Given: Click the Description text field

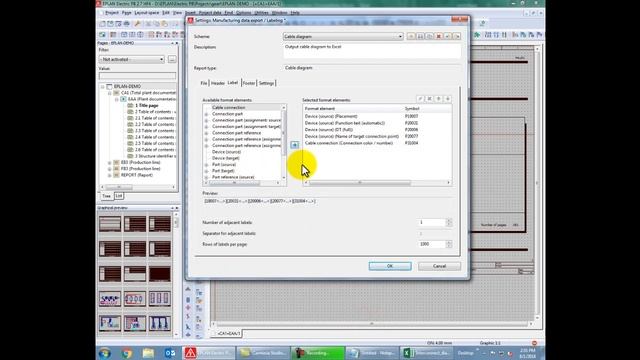Looking at the screenshot, I should tap(372, 51).
